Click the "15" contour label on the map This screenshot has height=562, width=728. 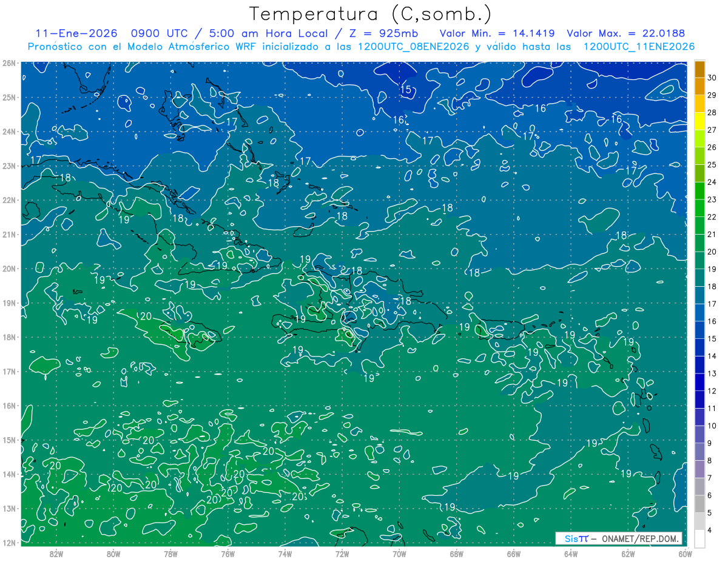(x=406, y=90)
